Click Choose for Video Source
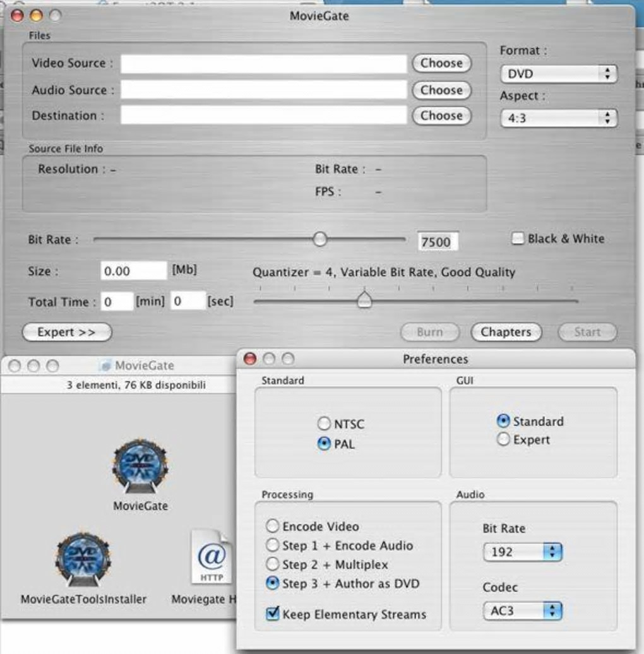This screenshot has height=654, width=644. [442, 63]
